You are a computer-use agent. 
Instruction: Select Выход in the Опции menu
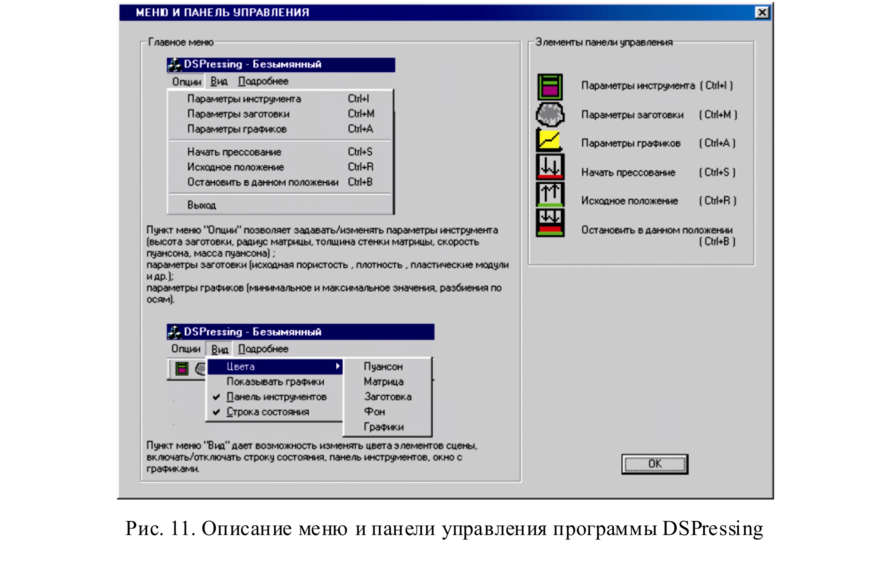pyautogui.click(x=280, y=205)
